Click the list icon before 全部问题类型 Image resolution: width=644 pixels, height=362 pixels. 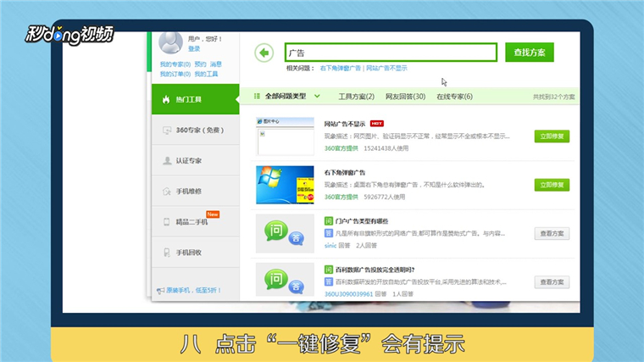tap(257, 96)
